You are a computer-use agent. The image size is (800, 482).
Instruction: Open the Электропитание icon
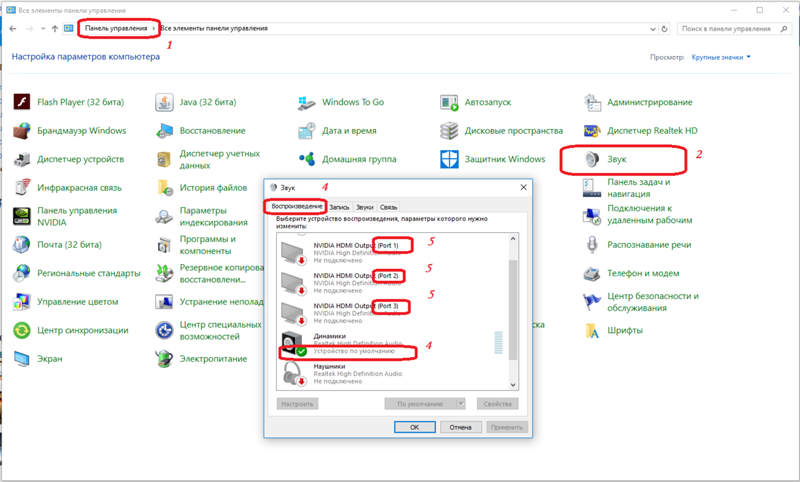point(164,359)
